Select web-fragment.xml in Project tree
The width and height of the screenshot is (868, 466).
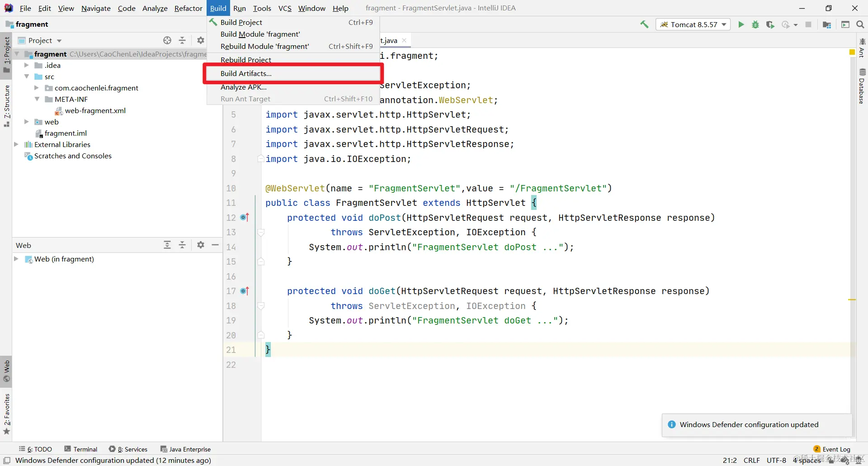tap(95, 110)
